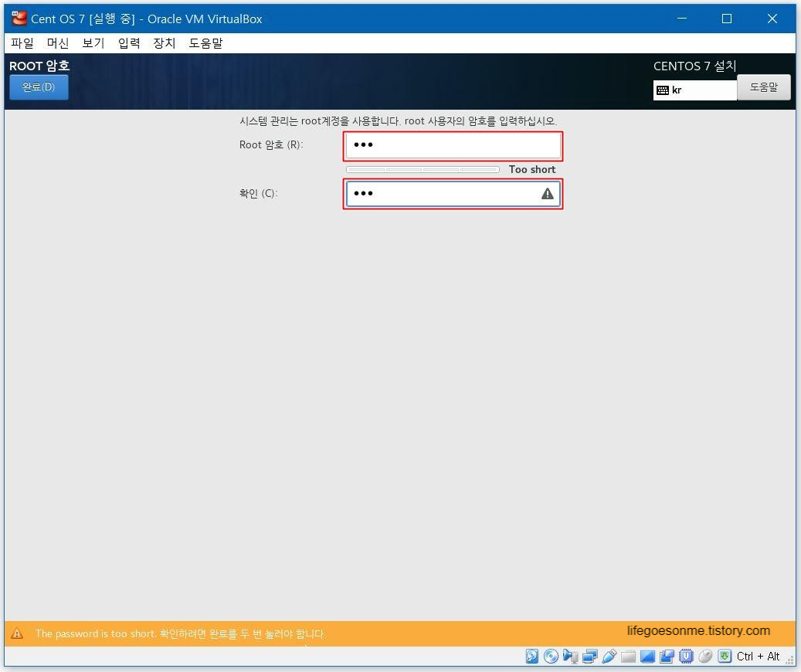Click the window resize grip in status bar
Viewport: 801px width, 672px height.
coord(789,660)
